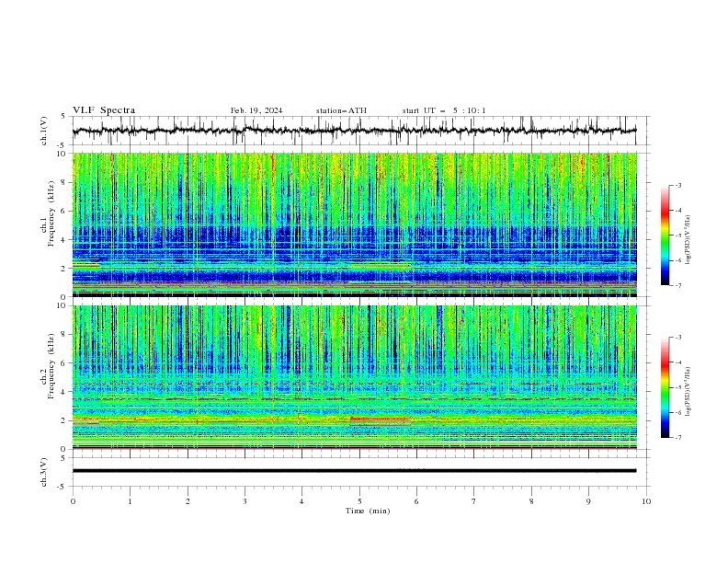Click the "station=ATH" header text
Viewport: 728px width, 563px height.
[341, 110]
